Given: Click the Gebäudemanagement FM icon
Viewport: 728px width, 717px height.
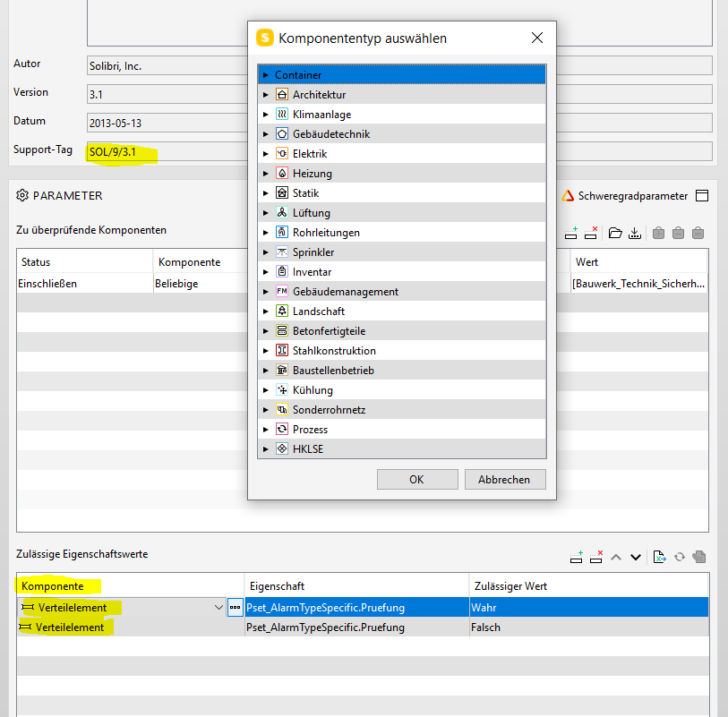Looking at the screenshot, I should pyautogui.click(x=282, y=292).
